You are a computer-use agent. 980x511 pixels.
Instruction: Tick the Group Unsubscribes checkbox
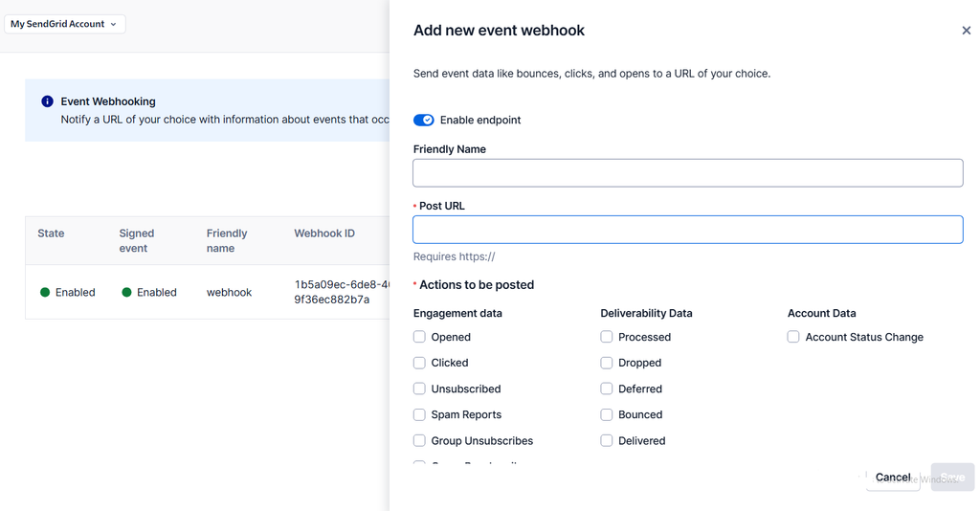[419, 440]
